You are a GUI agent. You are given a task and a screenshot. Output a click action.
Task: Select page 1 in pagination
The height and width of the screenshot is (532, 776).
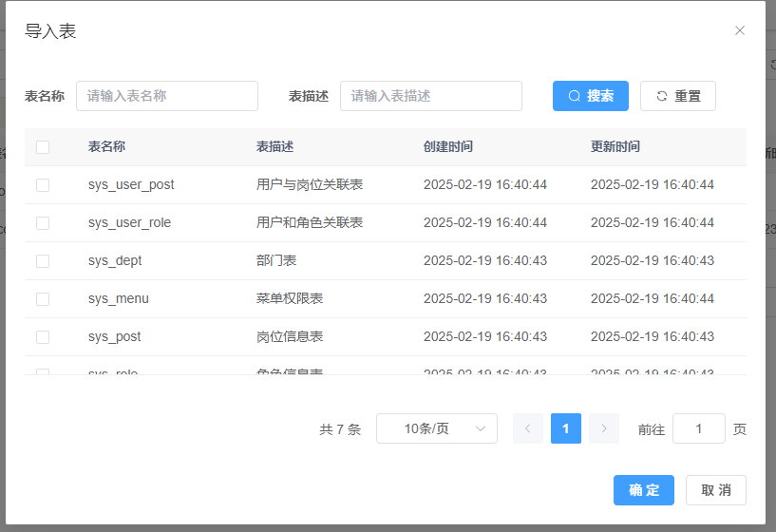tap(566, 428)
